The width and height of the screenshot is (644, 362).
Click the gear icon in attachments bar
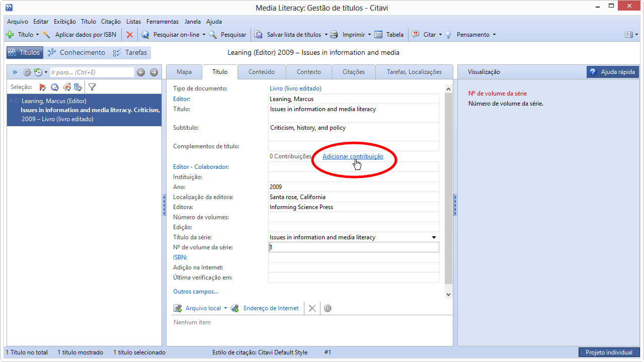tap(328, 308)
